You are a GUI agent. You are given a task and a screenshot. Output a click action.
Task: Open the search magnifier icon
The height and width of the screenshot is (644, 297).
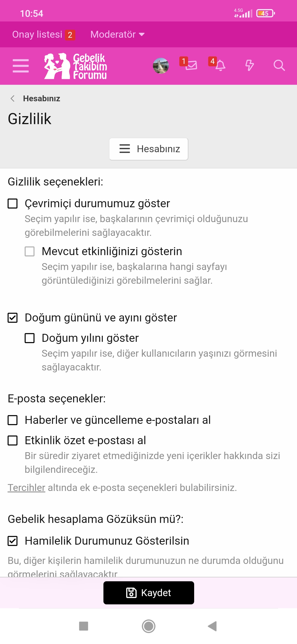point(279,65)
